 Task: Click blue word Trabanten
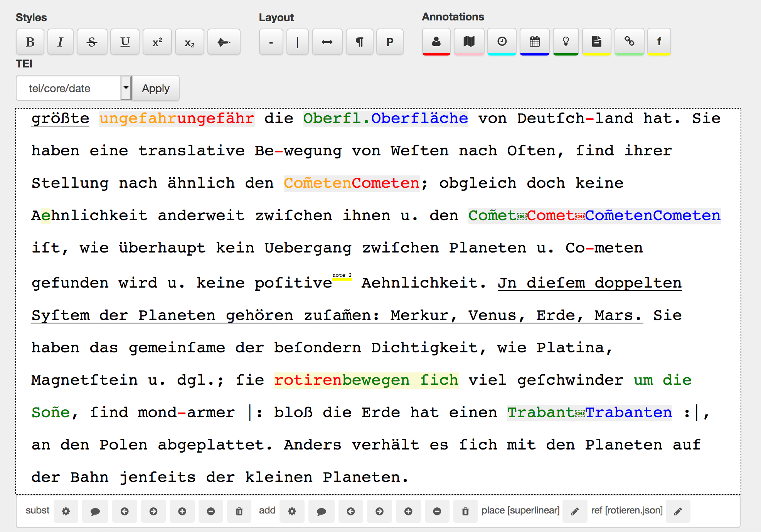628,412
